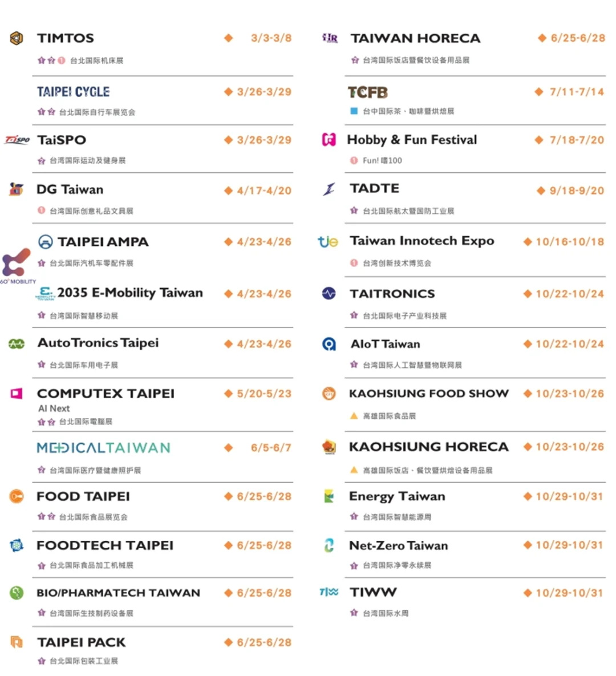The height and width of the screenshot is (676, 616).
Task: Click the TaiSPO logo icon
Action: (17, 140)
